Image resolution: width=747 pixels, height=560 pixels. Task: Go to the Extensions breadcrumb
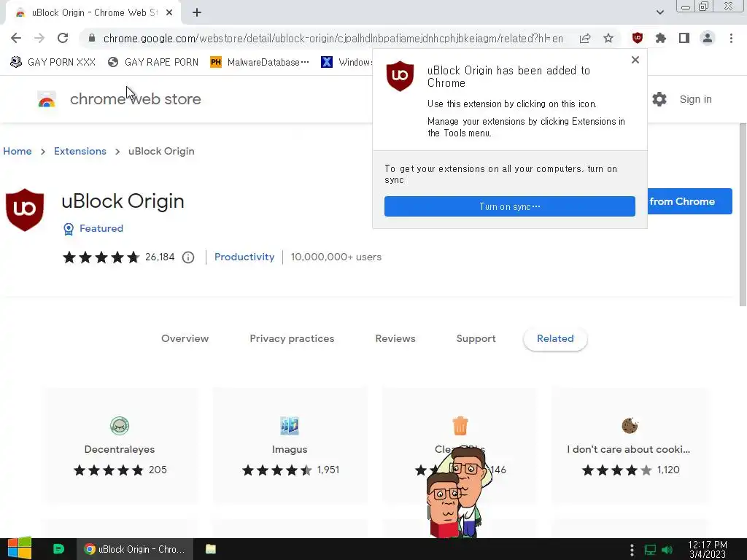point(80,151)
